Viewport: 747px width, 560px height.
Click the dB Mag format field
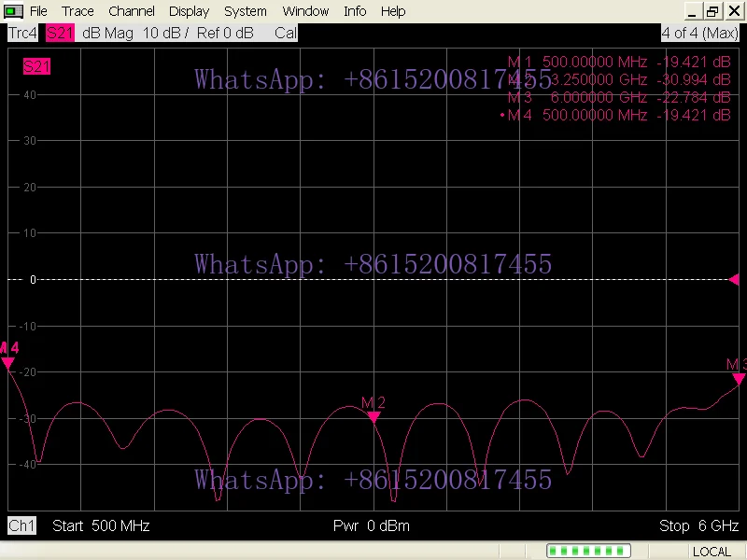[x=108, y=34]
